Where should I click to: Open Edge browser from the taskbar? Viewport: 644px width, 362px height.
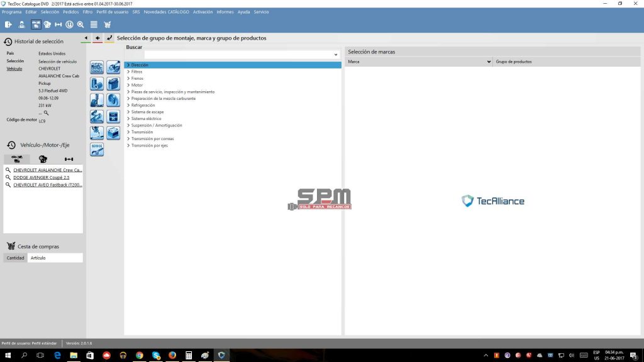[57, 355]
